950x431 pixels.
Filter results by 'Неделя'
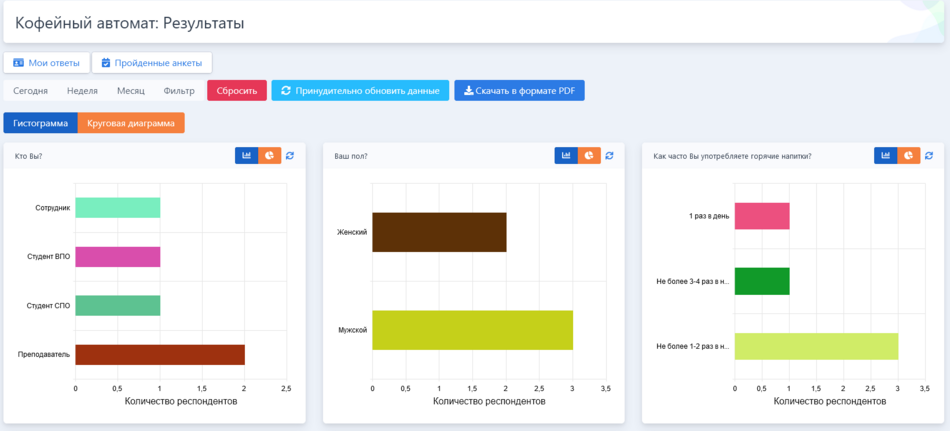pyautogui.click(x=82, y=91)
